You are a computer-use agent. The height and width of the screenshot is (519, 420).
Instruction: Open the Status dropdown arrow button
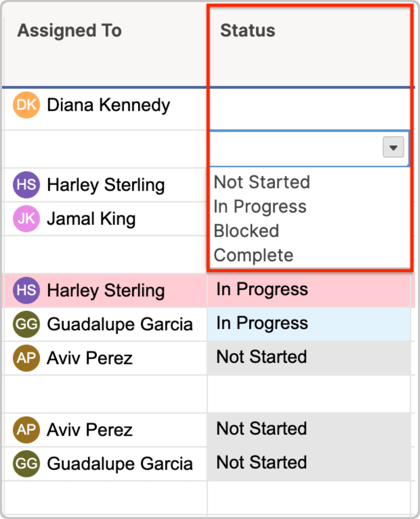(x=393, y=147)
